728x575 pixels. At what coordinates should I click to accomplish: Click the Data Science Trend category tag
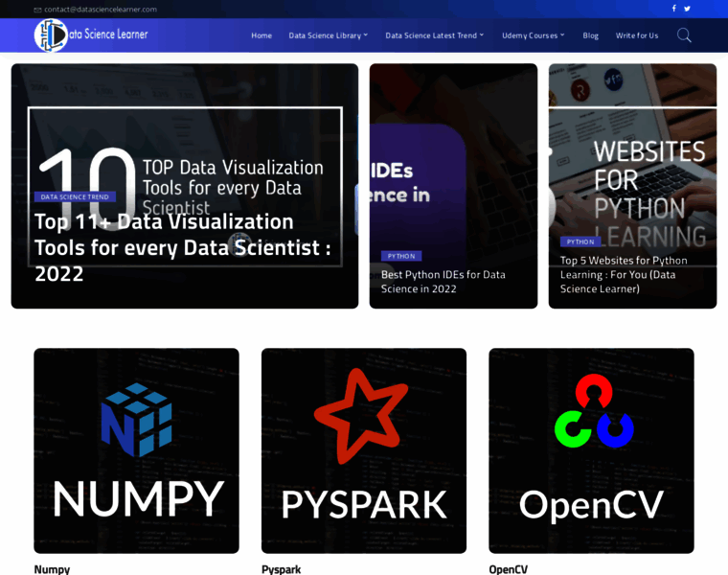75,196
